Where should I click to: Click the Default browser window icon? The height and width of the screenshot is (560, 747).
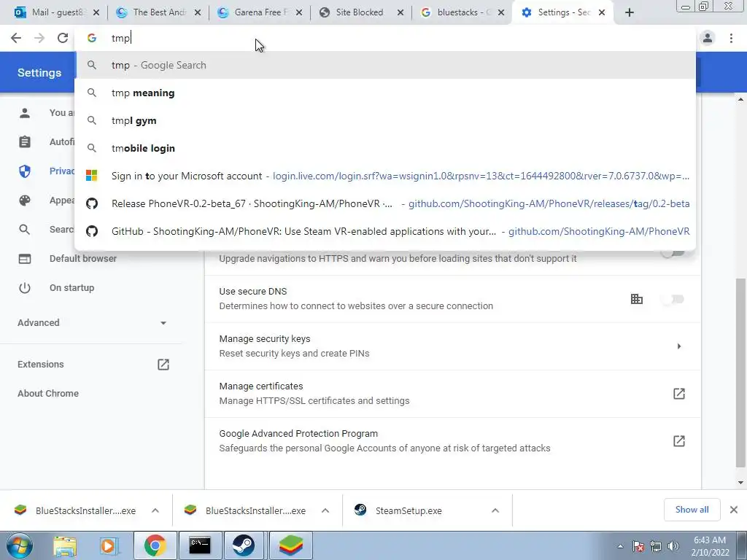click(25, 259)
